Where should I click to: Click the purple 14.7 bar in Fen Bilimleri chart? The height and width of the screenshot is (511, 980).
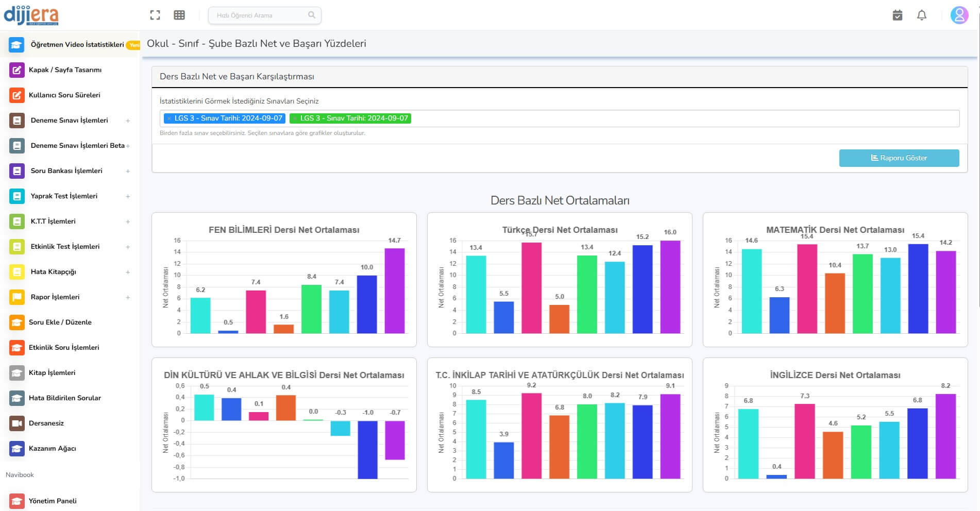pos(394,291)
